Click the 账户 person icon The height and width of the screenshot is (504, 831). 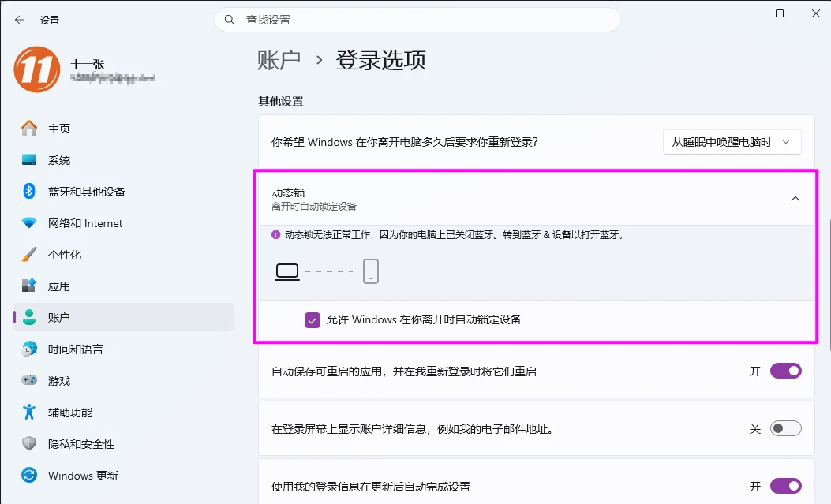coord(29,317)
